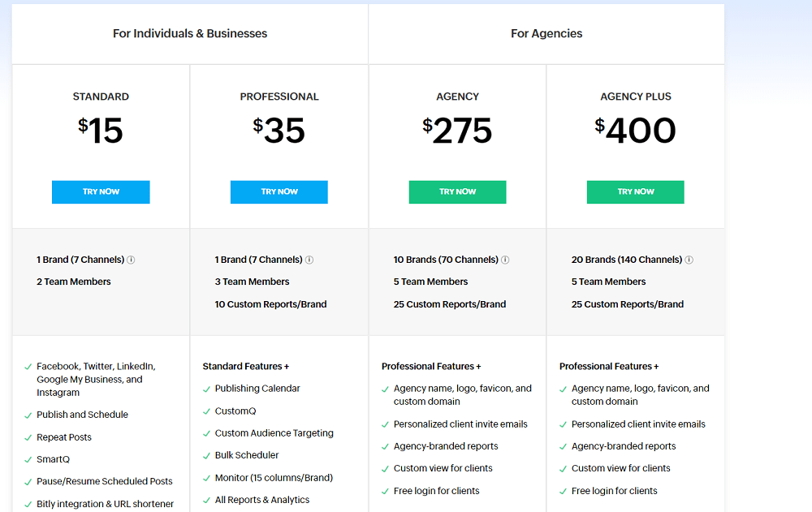Click info icon beside Standard's "1 Brand (7 Channels)"
The image size is (812, 512).
[131, 260]
